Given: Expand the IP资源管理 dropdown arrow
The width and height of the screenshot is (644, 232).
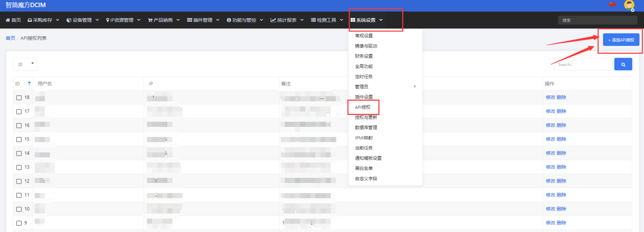Looking at the screenshot, I should click(x=139, y=20).
